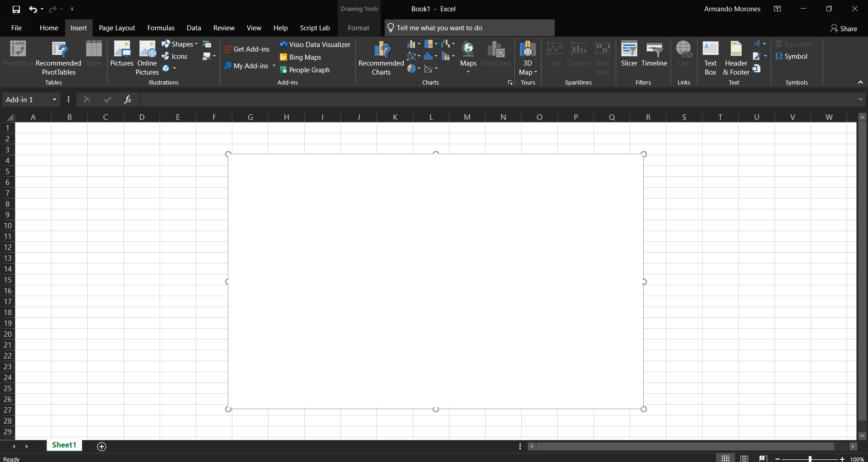This screenshot has height=462, width=868.
Task: Insert a Timeline filter
Action: point(654,54)
